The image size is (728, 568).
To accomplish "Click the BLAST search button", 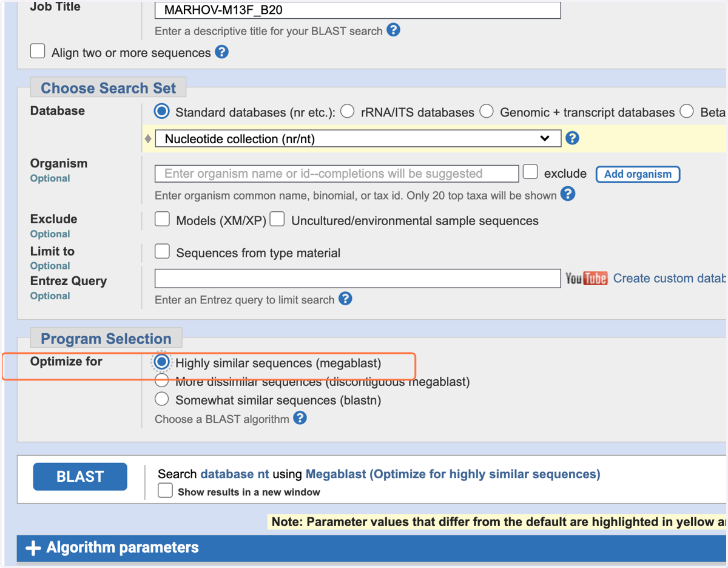I will coord(80,476).
